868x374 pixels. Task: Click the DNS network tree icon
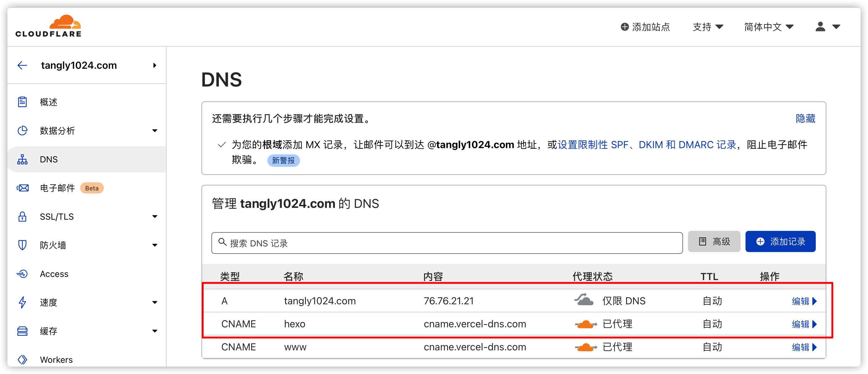click(x=22, y=159)
